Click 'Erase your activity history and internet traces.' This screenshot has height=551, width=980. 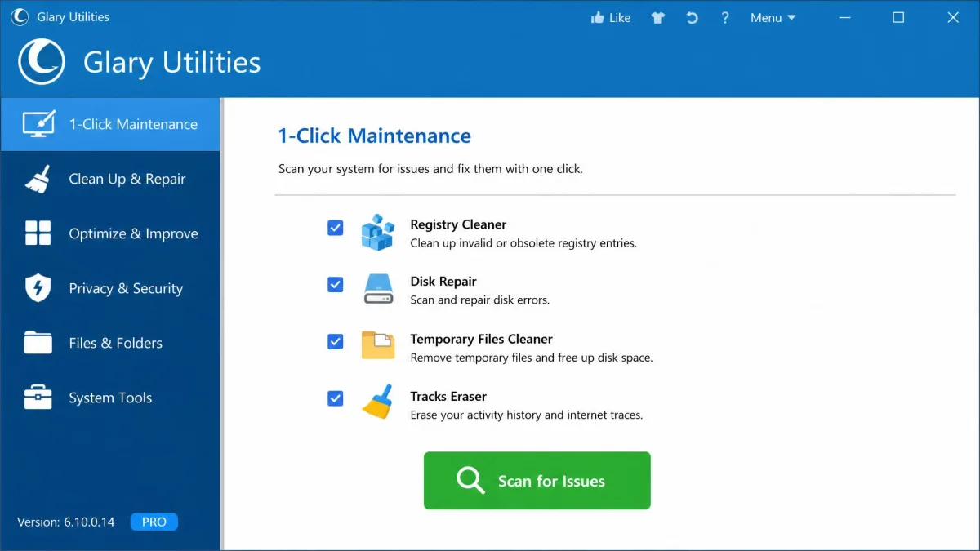527,415
